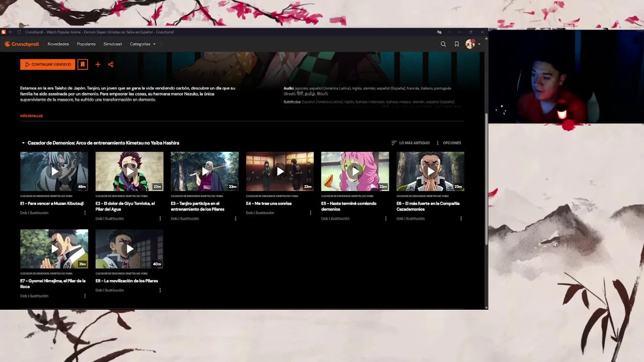Click the Continuar Viendo E1 button
Image resolution: width=644 pixels, height=362 pixels.
(x=48, y=64)
